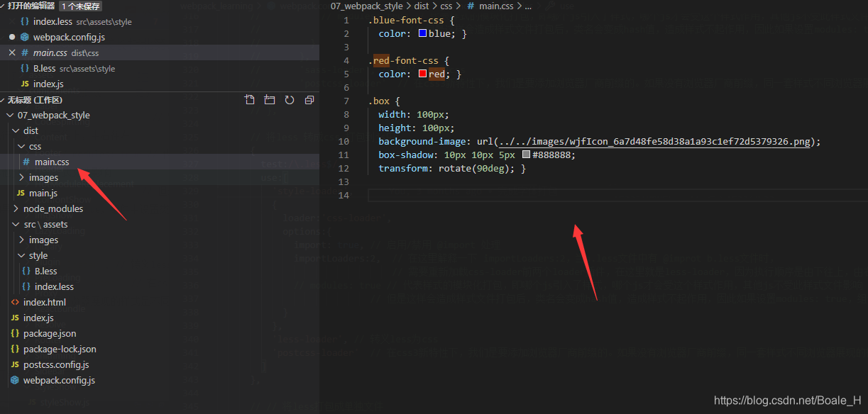Viewport: 868px width, 414px height.
Task: Click the braces icon of index.less in open editors
Action: coord(26,21)
